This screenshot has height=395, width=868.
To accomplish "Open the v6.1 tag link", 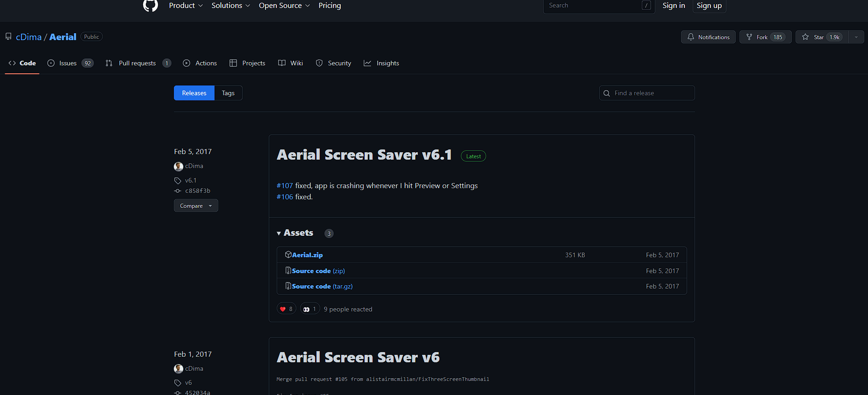I will point(191,180).
